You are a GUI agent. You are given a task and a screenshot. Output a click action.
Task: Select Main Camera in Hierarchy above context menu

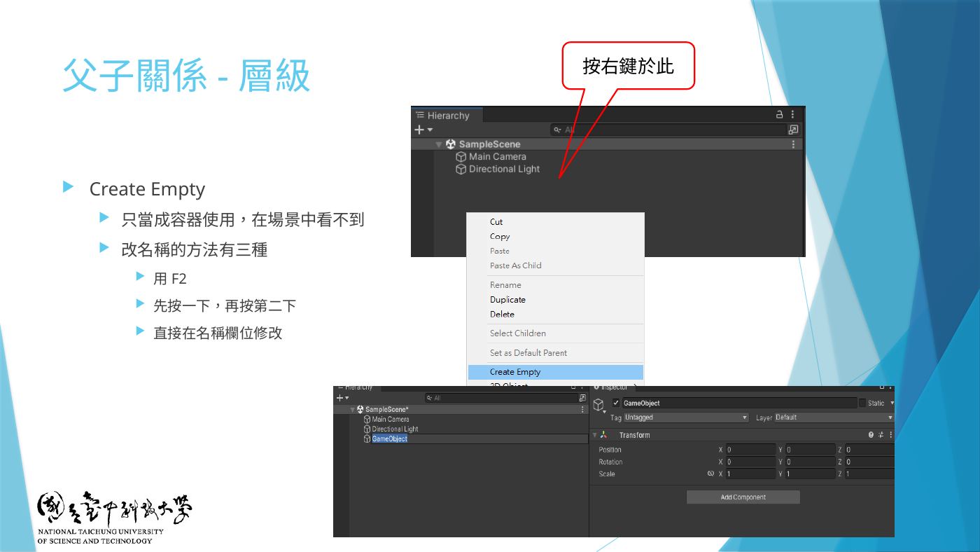497,157
